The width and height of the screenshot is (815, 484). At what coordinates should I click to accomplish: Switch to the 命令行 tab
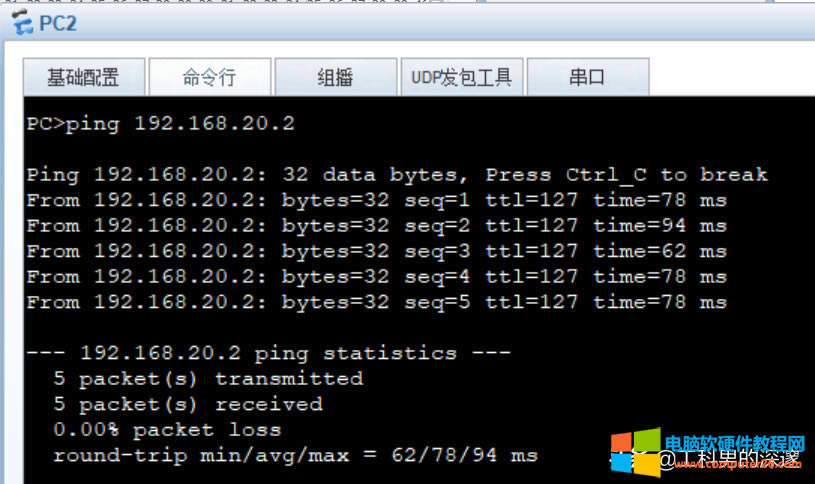[210, 77]
